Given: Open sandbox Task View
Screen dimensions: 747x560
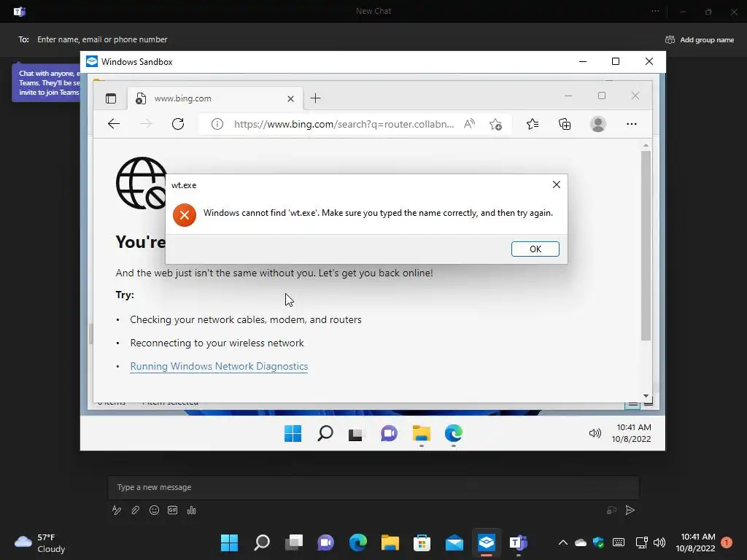Looking at the screenshot, I should (355, 433).
